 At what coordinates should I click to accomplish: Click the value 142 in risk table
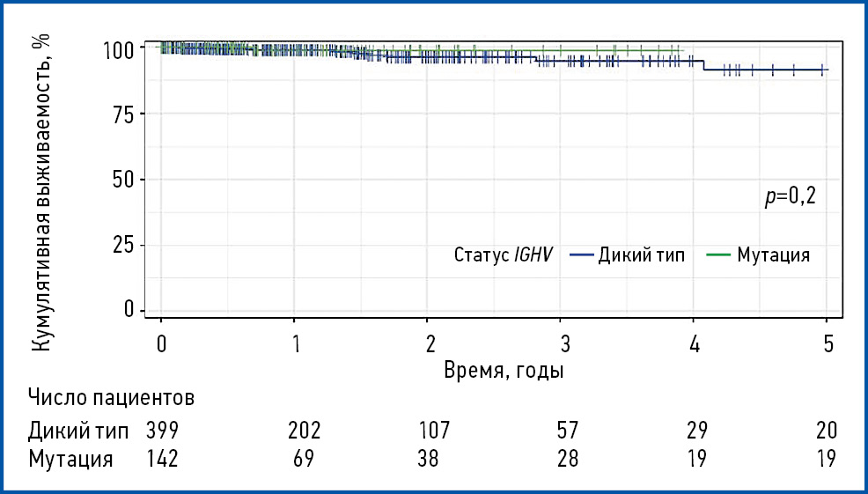click(163, 460)
